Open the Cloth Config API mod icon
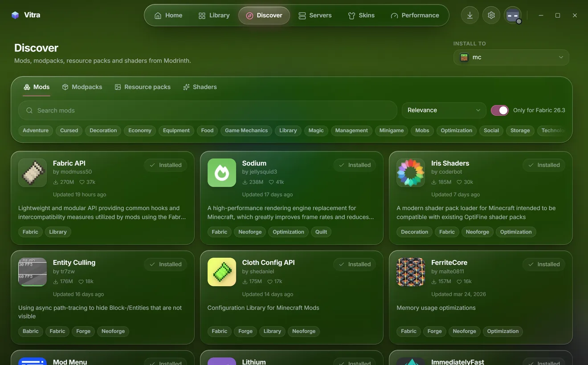 (x=222, y=272)
